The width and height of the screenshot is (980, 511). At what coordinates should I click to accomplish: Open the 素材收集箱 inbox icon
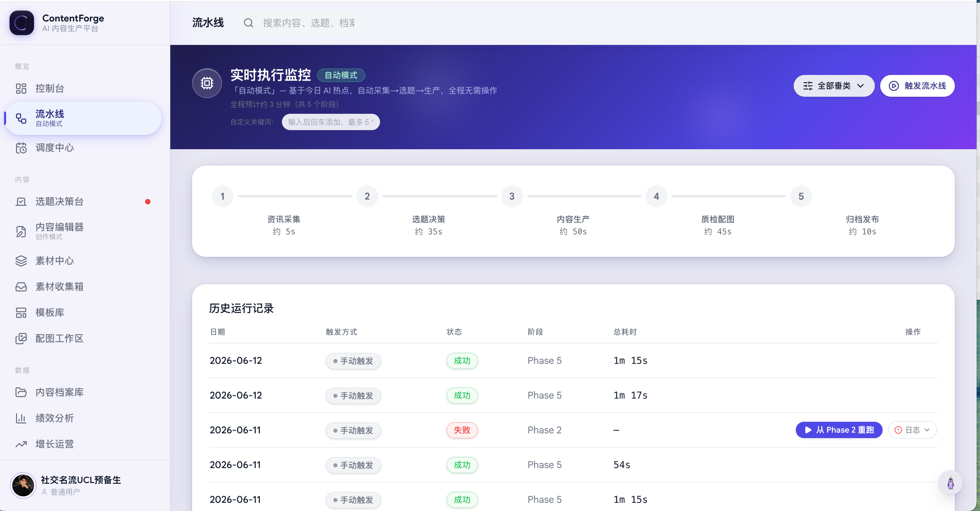[21, 287]
